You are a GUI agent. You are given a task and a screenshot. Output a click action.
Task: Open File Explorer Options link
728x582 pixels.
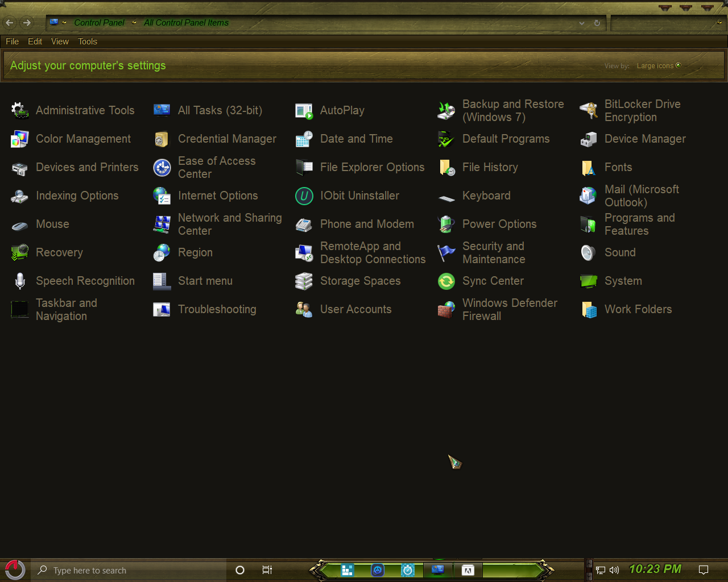coord(372,167)
